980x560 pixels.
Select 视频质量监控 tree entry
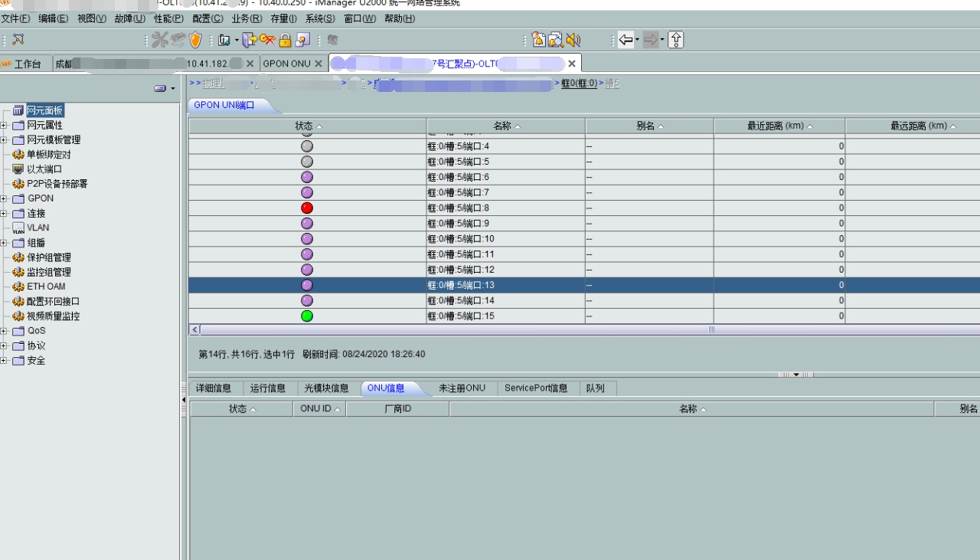pyautogui.click(x=54, y=316)
